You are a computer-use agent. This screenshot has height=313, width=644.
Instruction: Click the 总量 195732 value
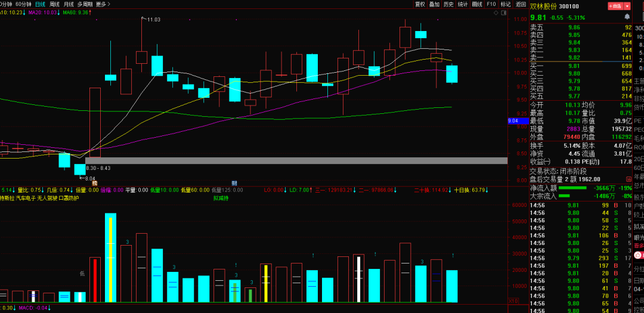coord(621,129)
